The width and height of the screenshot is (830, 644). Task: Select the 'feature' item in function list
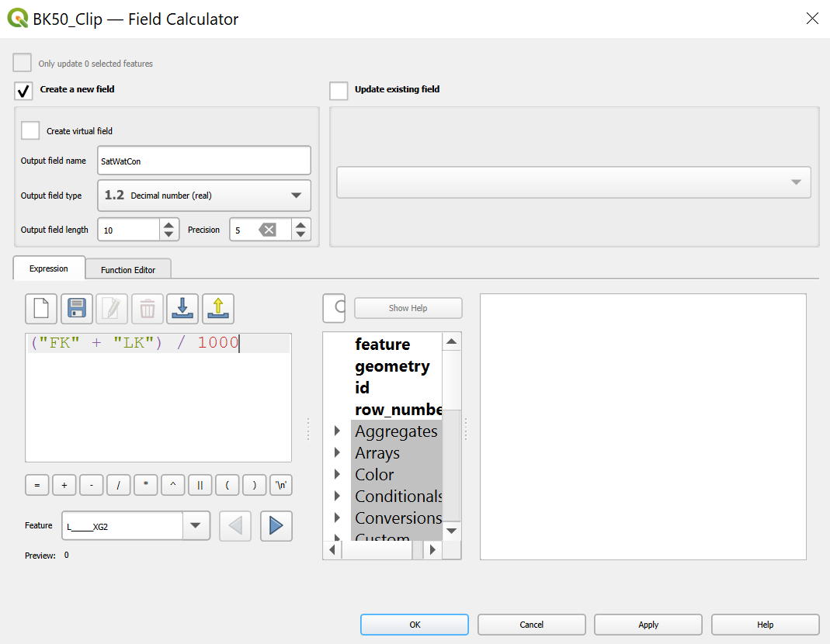tap(382, 345)
